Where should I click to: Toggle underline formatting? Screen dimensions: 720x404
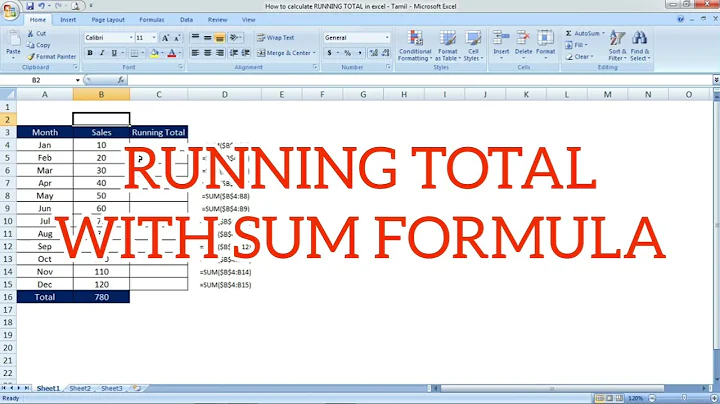(x=114, y=53)
